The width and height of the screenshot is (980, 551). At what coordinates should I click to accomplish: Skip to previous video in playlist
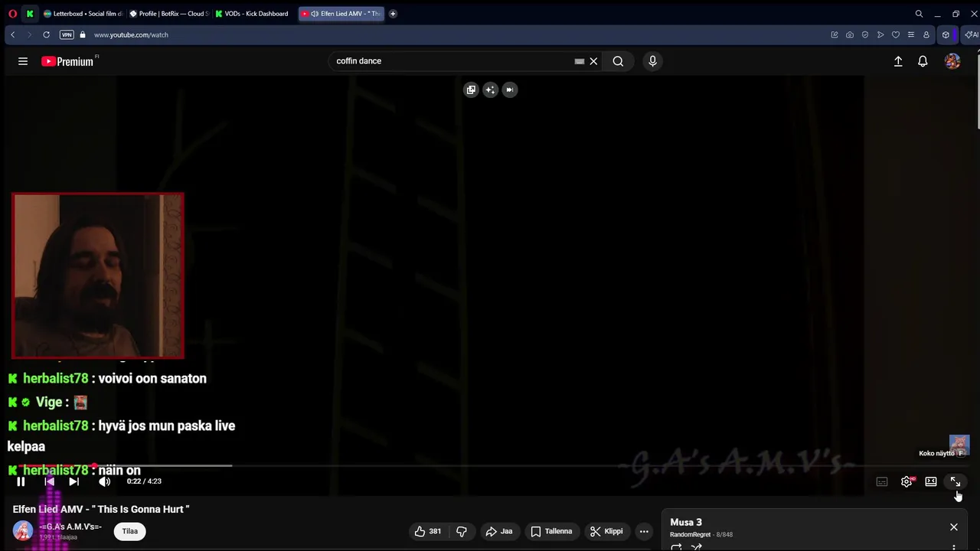pyautogui.click(x=49, y=481)
